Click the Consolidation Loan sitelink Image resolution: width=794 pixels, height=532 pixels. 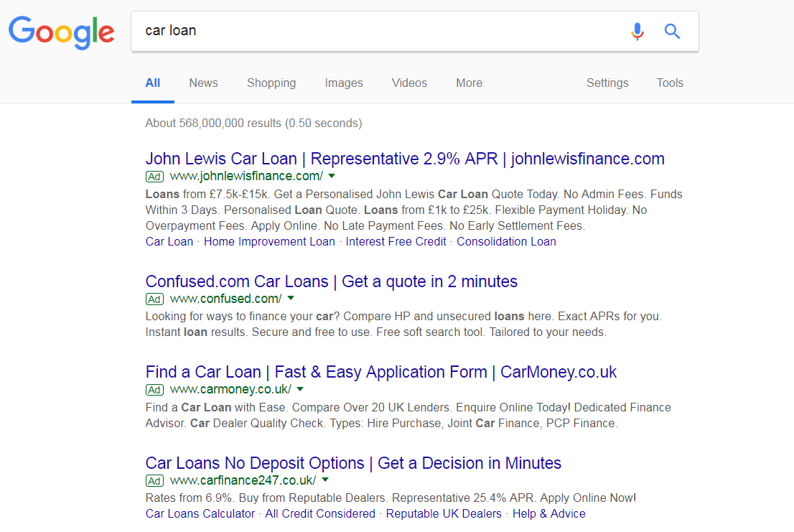tap(506, 242)
